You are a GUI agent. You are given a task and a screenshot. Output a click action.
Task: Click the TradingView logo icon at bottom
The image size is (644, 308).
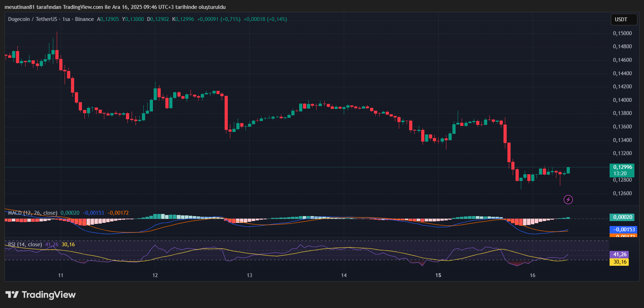click(12, 295)
